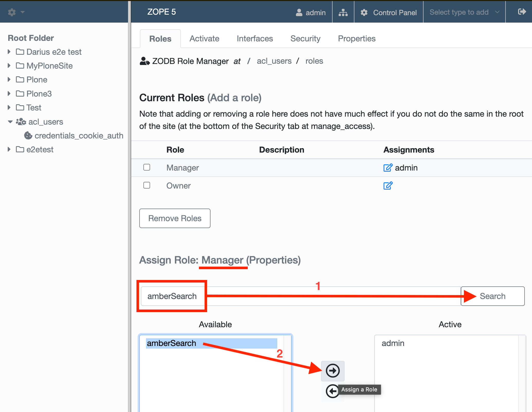
Task: Open the e2etest folder in tree
Action: 40,149
